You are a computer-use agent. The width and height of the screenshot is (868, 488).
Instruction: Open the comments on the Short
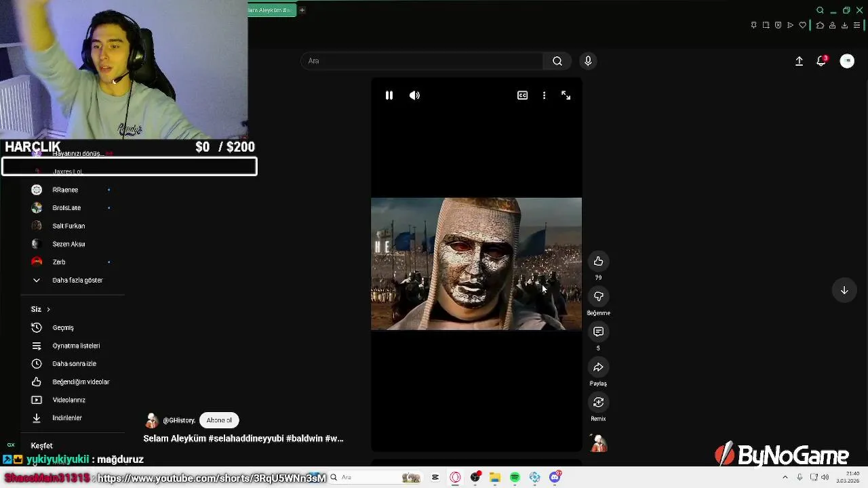[598, 332]
